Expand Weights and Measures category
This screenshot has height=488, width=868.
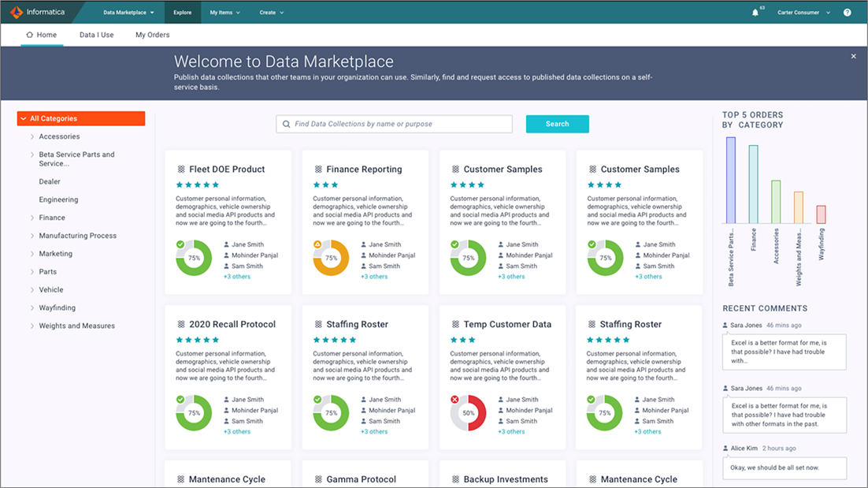click(x=32, y=326)
